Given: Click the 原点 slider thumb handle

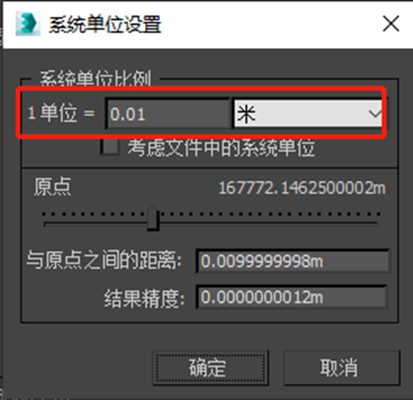Looking at the screenshot, I should 153,218.
